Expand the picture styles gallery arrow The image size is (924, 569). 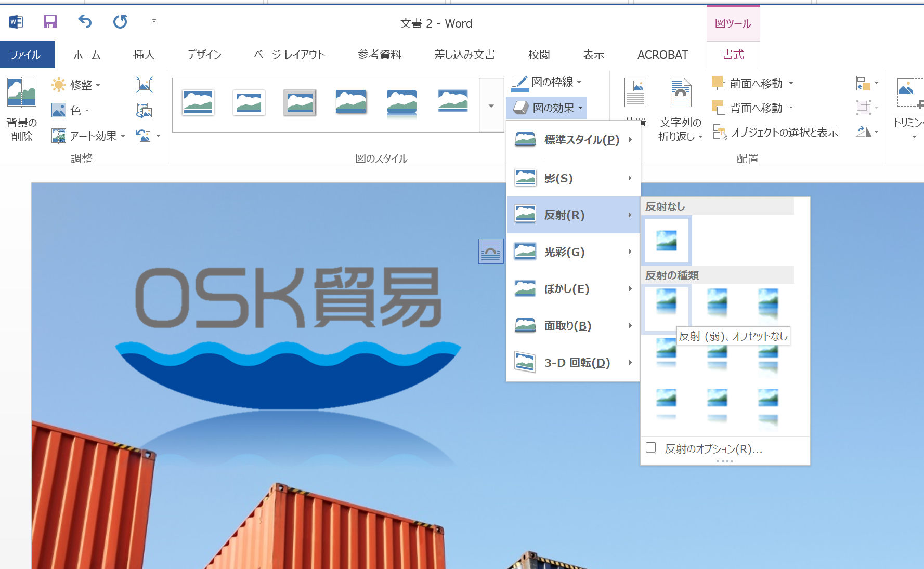(491, 106)
